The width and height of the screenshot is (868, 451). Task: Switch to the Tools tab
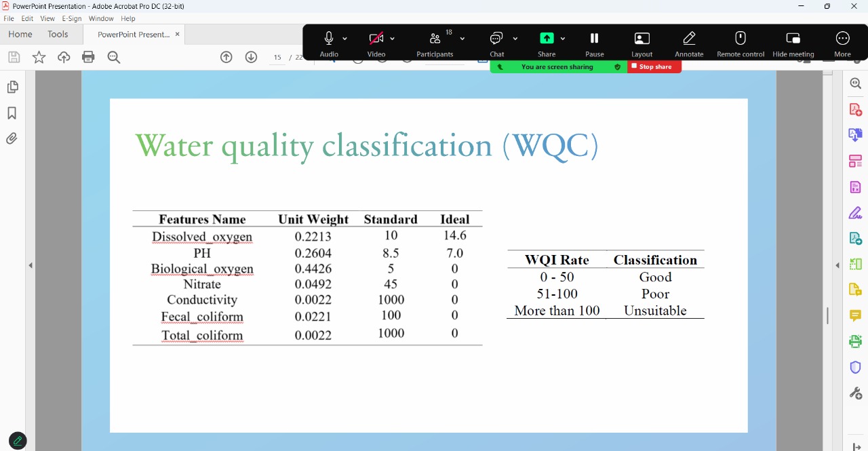tap(58, 34)
